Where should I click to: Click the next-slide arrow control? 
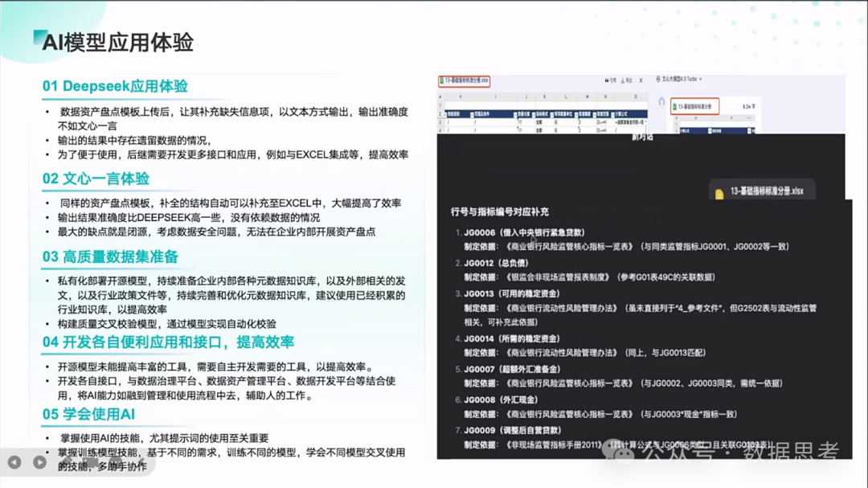40,462
